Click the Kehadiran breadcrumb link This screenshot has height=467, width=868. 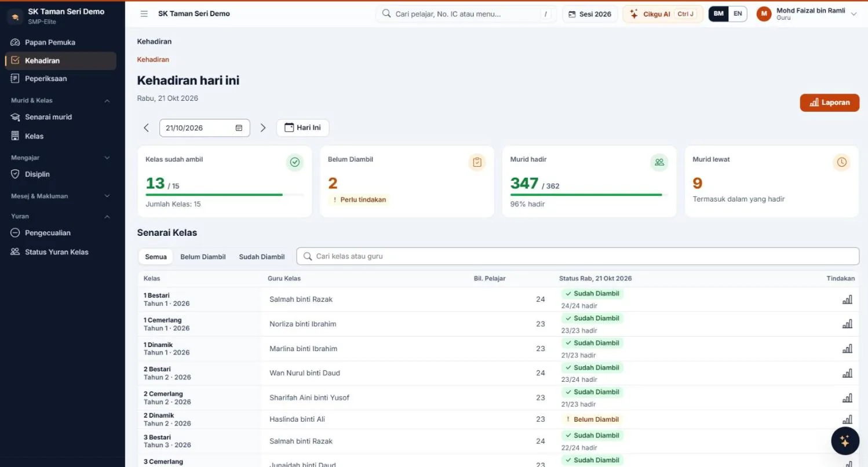pos(153,60)
